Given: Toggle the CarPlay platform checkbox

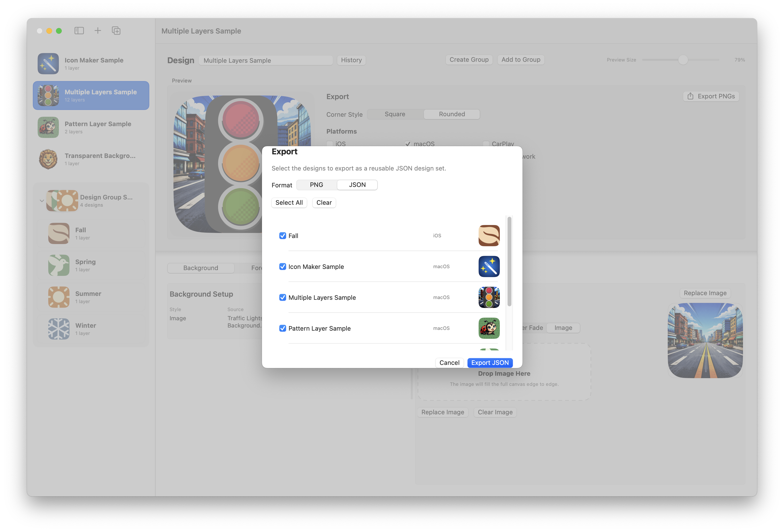Looking at the screenshot, I should coord(486,144).
